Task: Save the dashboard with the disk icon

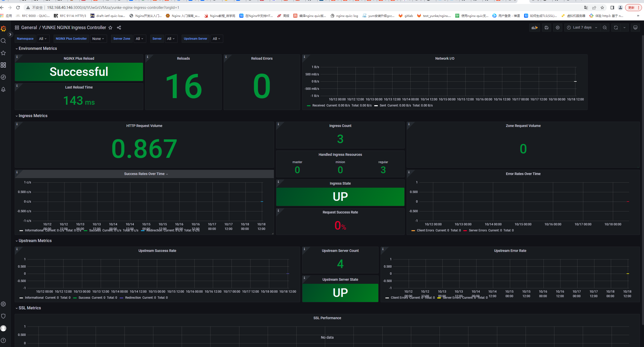Action: click(547, 28)
